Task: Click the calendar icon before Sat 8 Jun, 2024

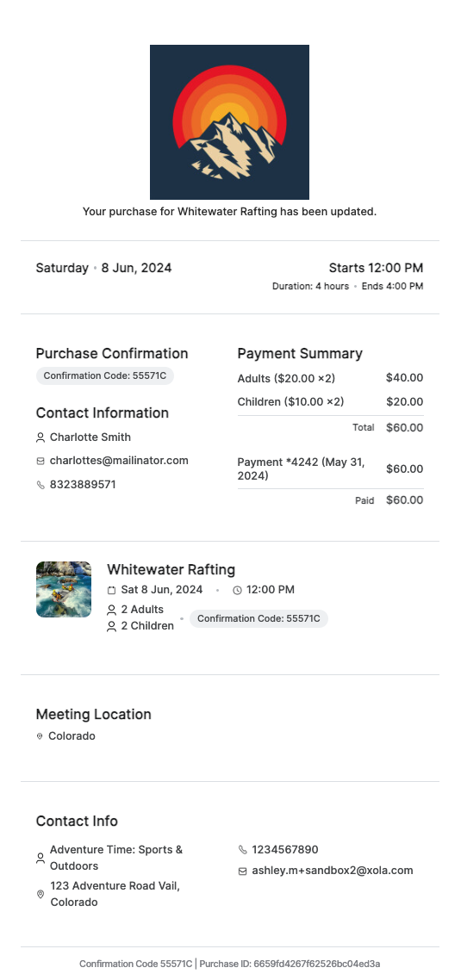Action: coord(111,590)
